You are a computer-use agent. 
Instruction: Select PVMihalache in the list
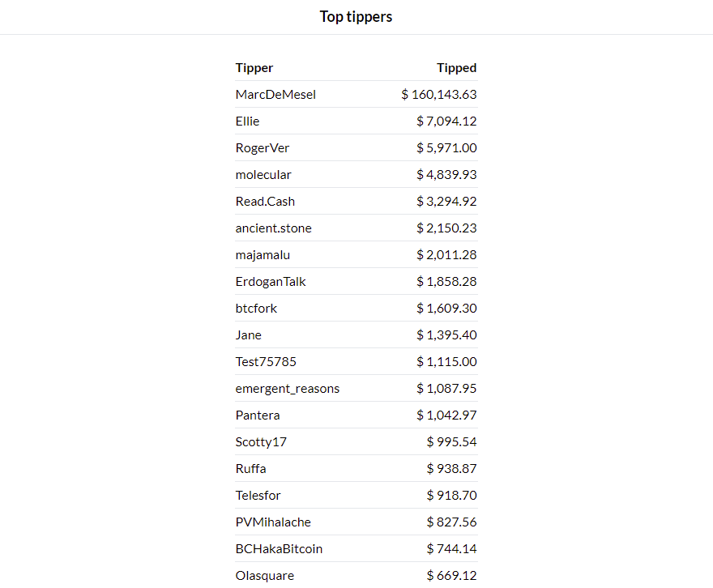273,522
